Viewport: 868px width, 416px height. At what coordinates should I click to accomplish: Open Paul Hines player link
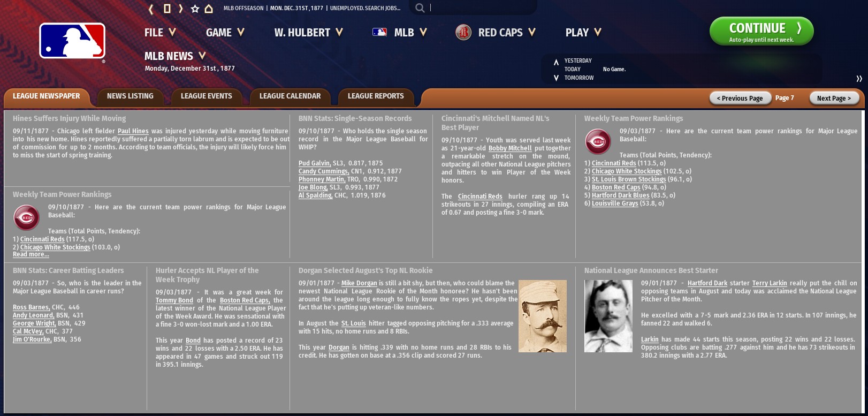(133, 131)
